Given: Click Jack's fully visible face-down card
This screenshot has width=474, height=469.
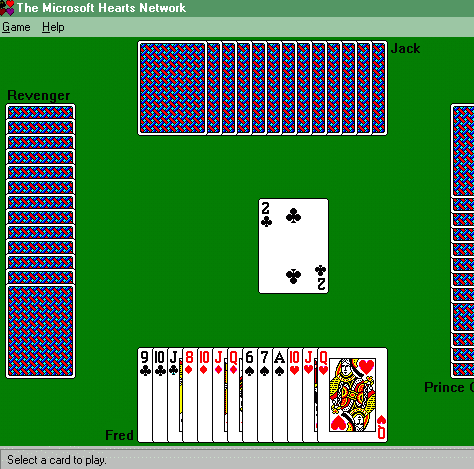Looking at the screenshot, I should click(x=172, y=88).
